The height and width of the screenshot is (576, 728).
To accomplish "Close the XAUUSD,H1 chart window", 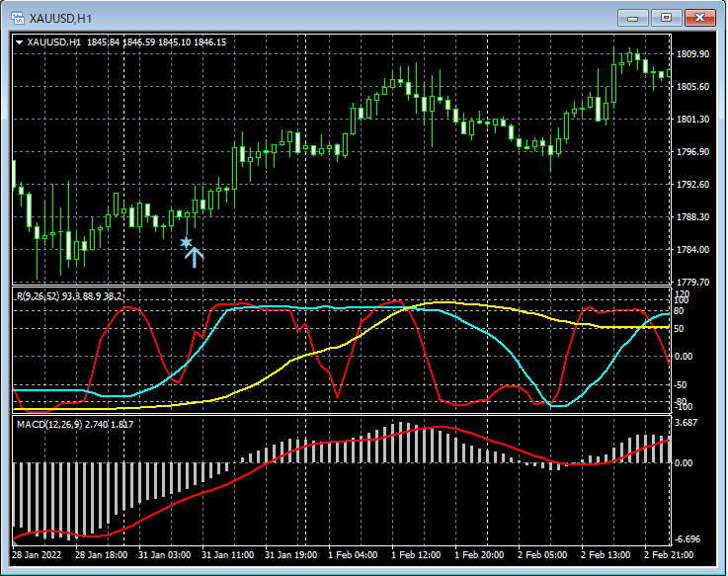I will (x=699, y=18).
